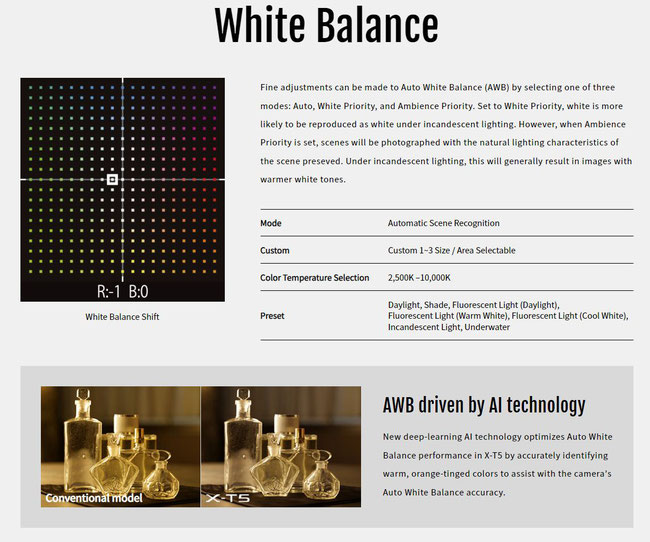
Task: Click the White Balance heading
Action: (x=326, y=26)
